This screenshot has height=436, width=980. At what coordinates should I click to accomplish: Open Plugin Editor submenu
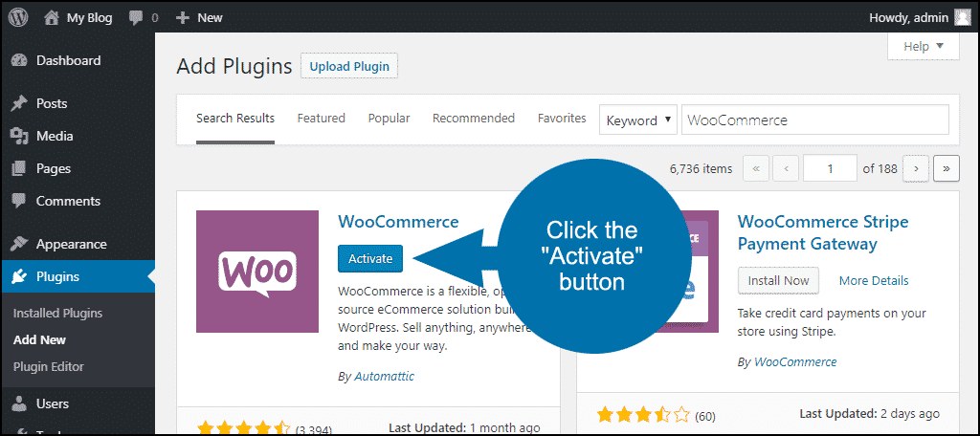[48, 366]
